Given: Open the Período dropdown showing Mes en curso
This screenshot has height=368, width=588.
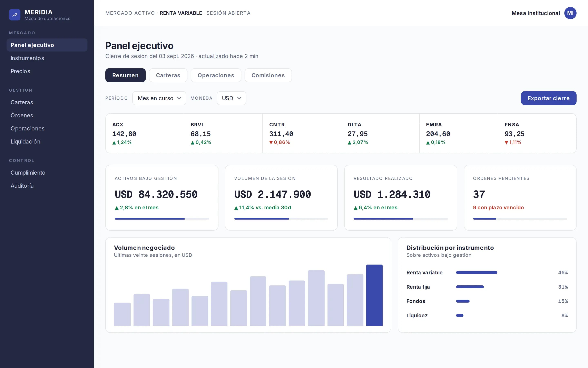Looking at the screenshot, I should [159, 98].
